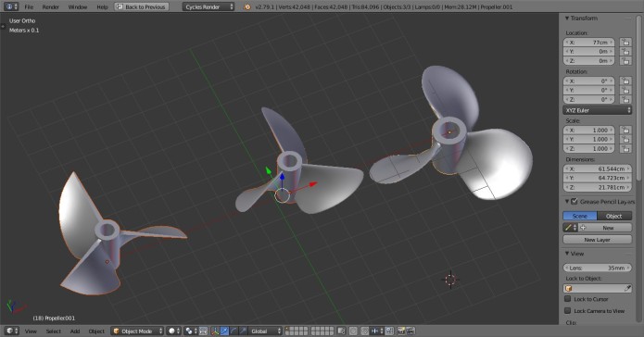The height and width of the screenshot is (337, 644).
Task: Open the viewport shading dropdown
Action: click(x=173, y=331)
